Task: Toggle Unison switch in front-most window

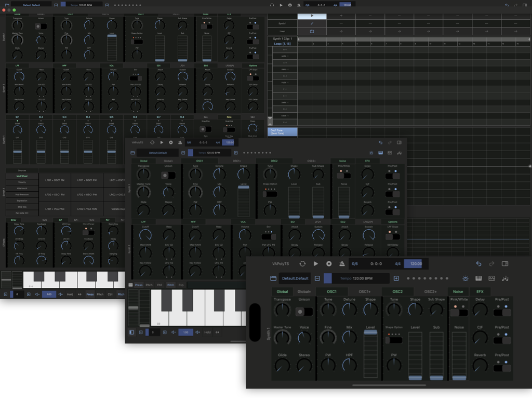Action: click(304, 312)
